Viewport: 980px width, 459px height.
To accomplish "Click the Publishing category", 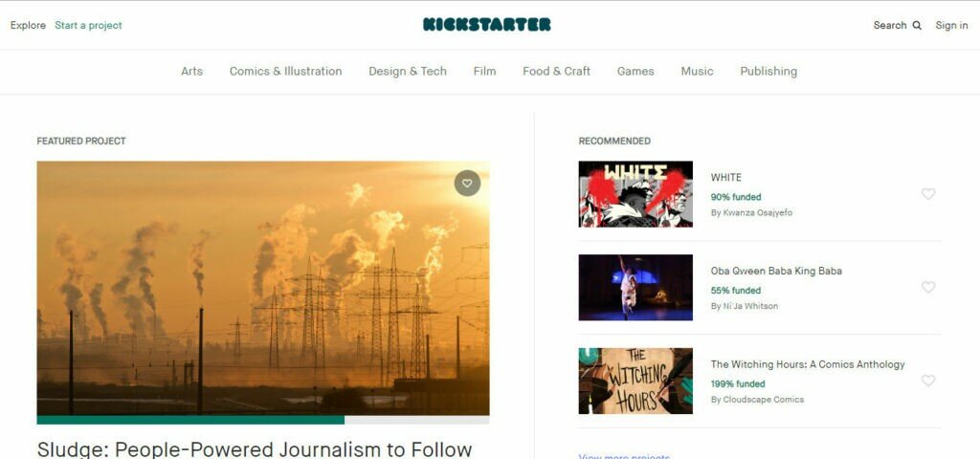I will pyautogui.click(x=768, y=71).
